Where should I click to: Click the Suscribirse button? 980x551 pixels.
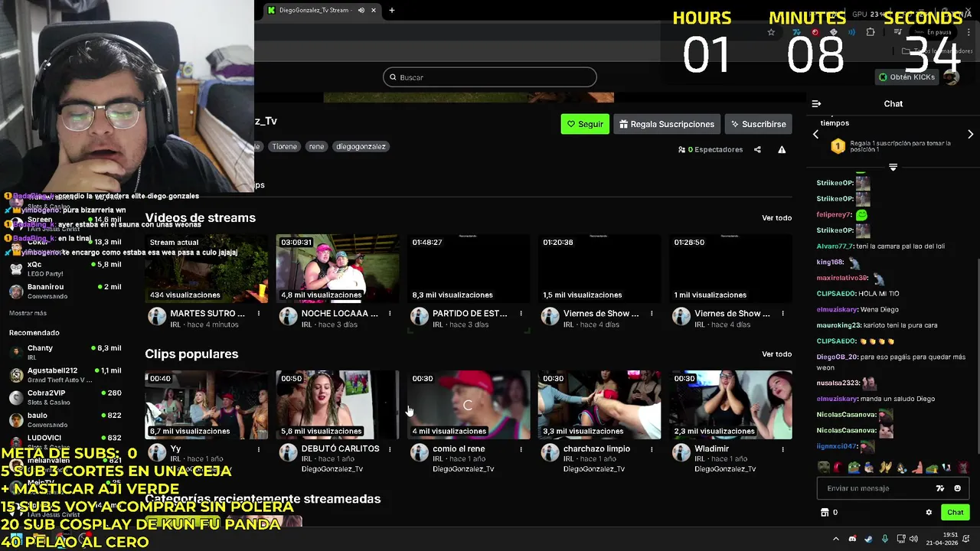pyautogui.click(x=758, y=124)
